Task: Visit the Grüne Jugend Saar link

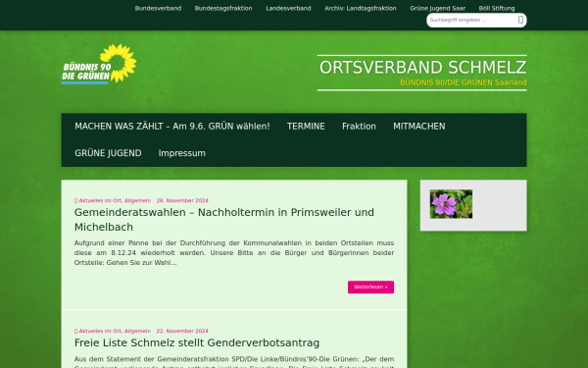Action: 438,8
